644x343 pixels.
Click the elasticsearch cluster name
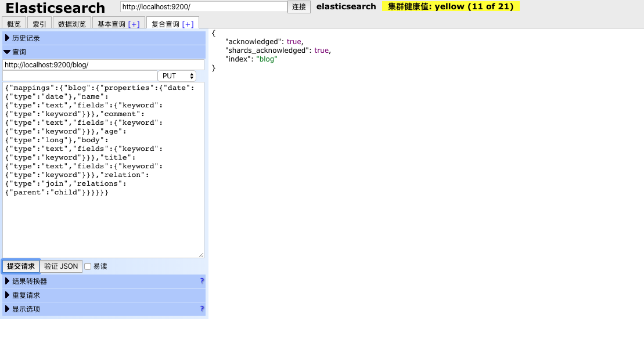346,6
